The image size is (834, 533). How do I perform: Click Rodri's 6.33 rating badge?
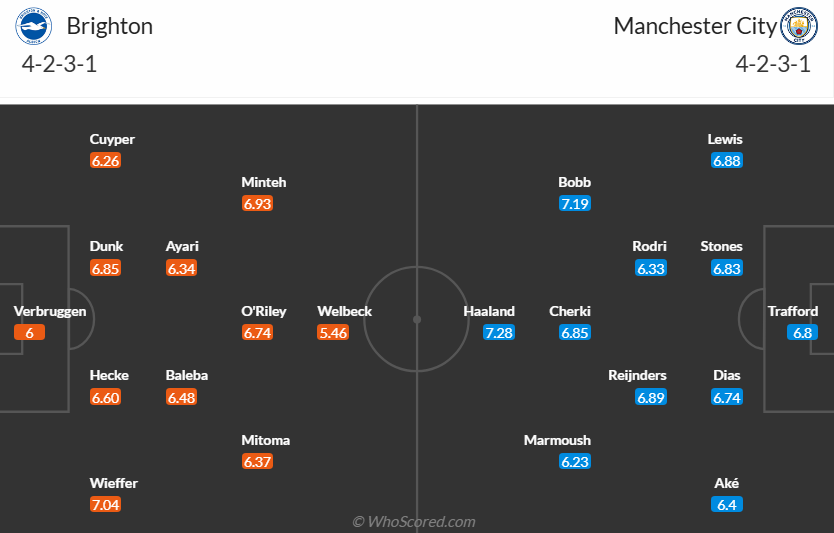[651, 268]
